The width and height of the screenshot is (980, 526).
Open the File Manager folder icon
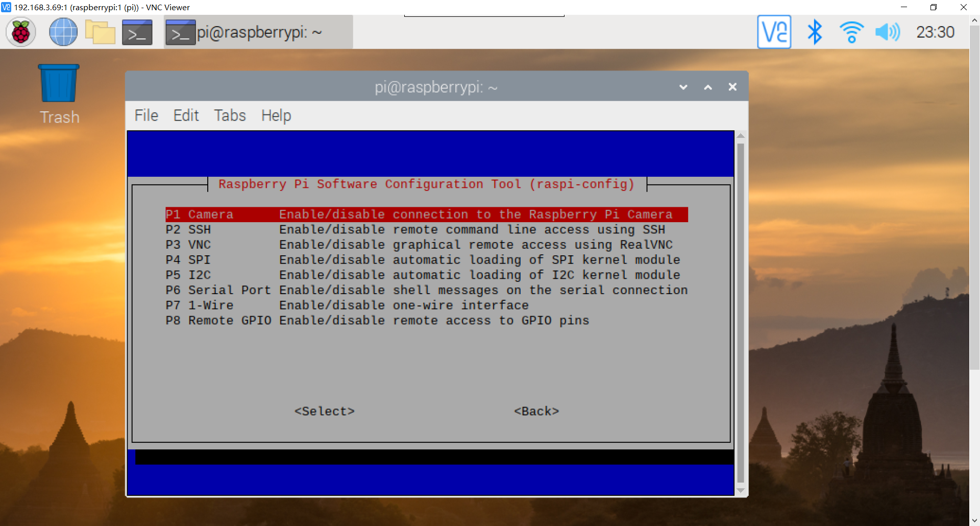pos(100,32)
